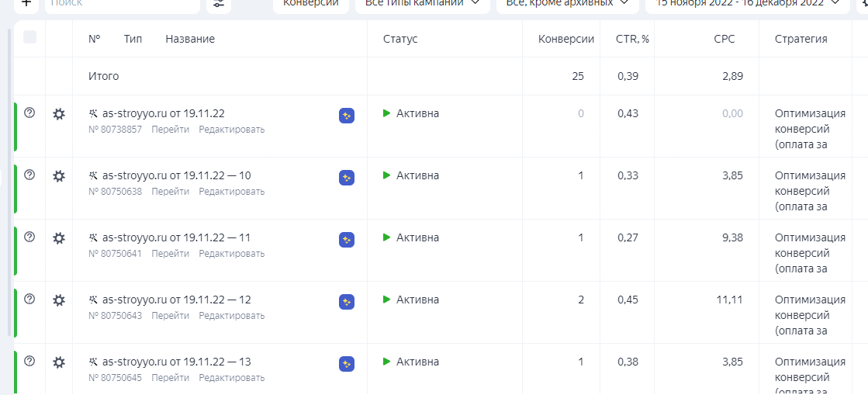Viewport: 868px width, 395px height.
Task: Open campaign "as-stroyyo.ru от 19.11.22 — 13"
Action: [176, 362]
